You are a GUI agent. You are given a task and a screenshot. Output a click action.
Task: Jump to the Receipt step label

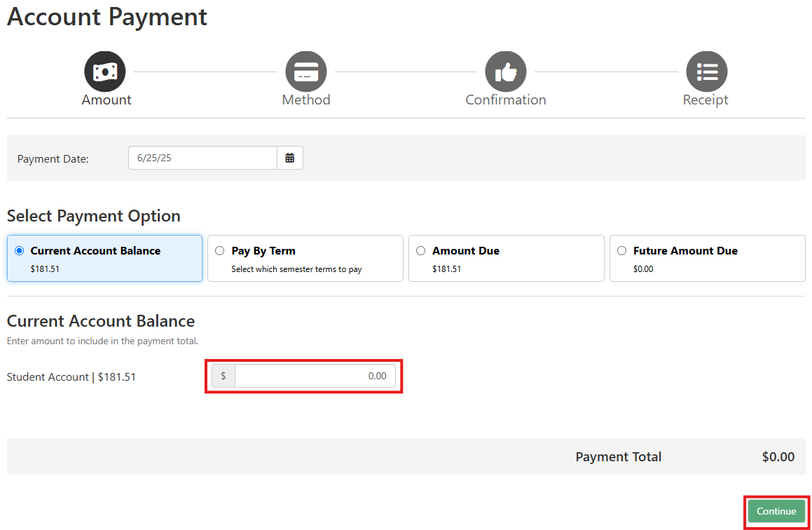coord(706,100)
